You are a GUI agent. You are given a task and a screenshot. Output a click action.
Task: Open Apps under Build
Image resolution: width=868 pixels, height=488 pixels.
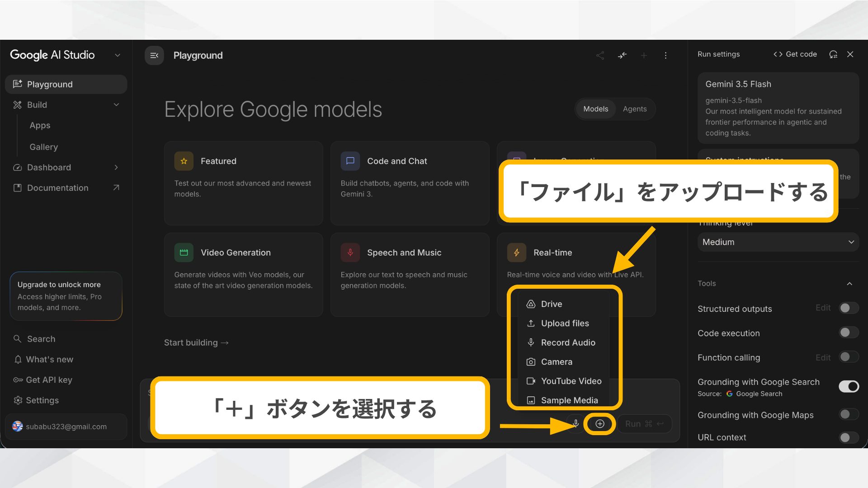[x=40, y=126]
